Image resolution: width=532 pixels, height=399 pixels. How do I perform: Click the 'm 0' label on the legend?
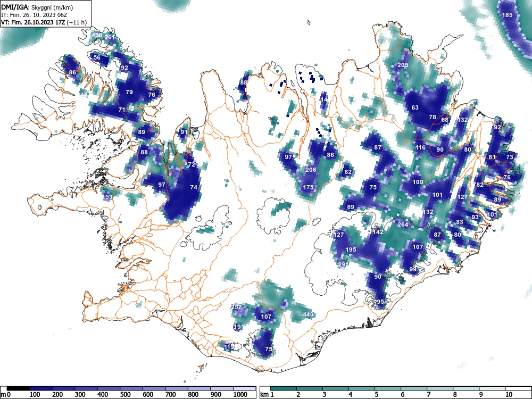(6, 395)
